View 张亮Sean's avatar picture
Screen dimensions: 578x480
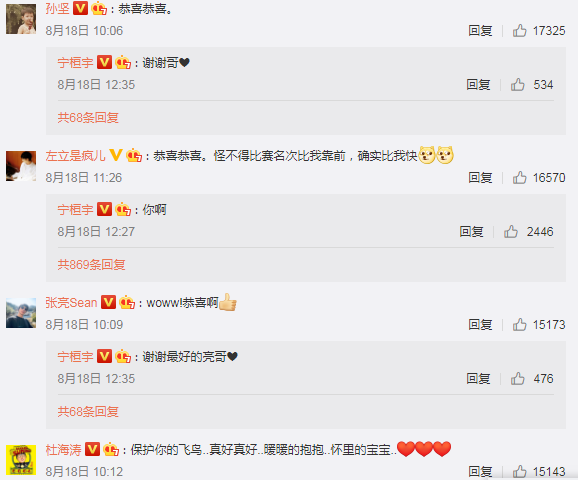coord(21,313)
